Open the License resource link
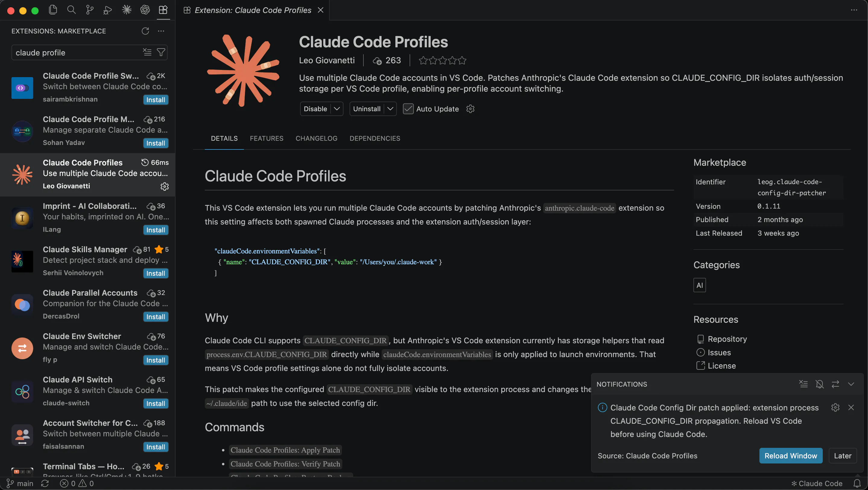The height and width of the screenshot is (490, 868). pos(721,366)
